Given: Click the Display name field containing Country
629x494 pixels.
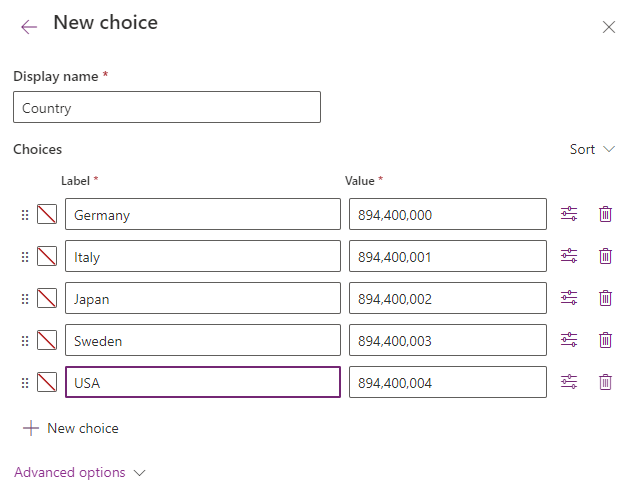Looking at the screenshot, I should (167, 107).
